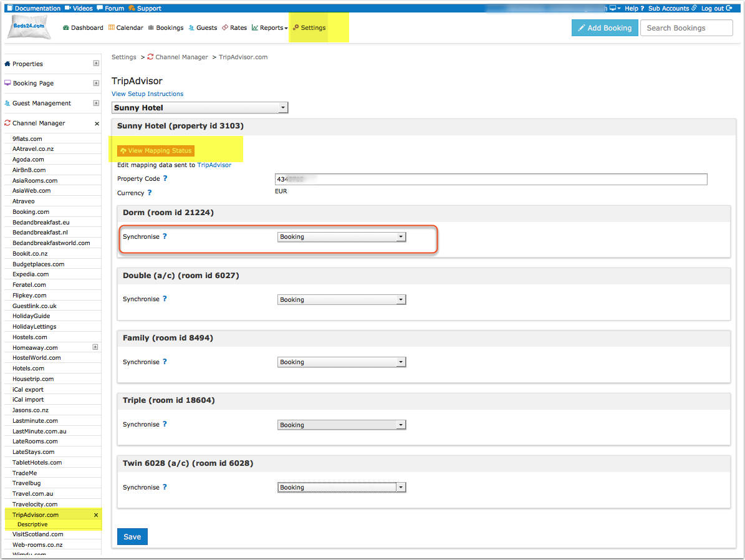Click the Booking Page monitor icon
This screenshot has height=560, width=745.
click(7, 83)
